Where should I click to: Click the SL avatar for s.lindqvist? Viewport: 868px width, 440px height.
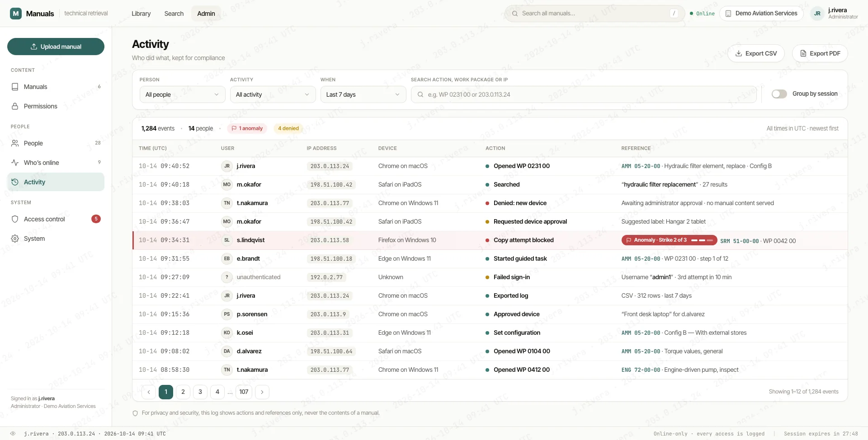227,240
